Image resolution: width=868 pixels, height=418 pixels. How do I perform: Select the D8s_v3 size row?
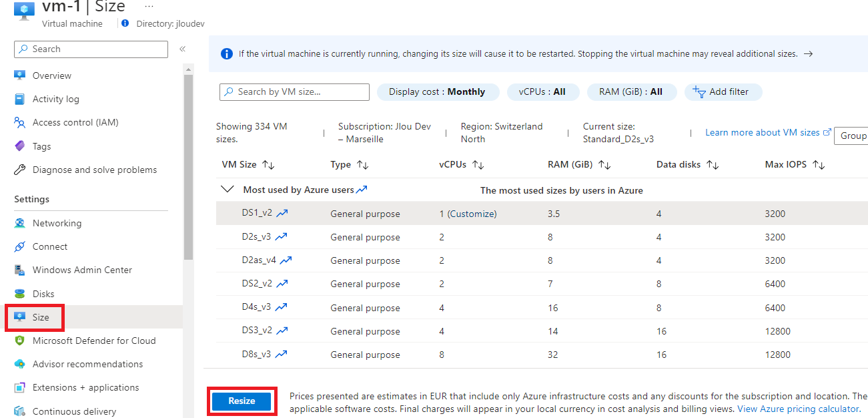tap(542, 354)
